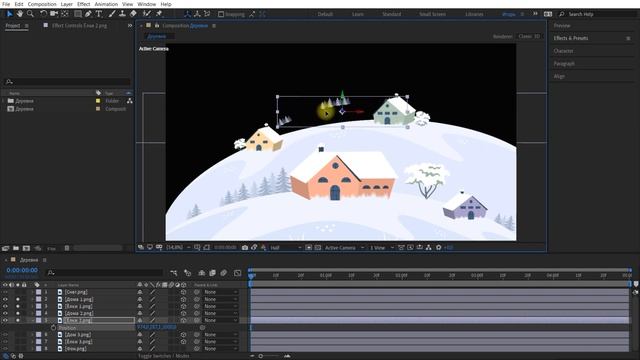Select the Selection arrow tool
Image resolution: width=640 pixels, height=360 pixels.
pyautogui.click(x=10, y=14)
